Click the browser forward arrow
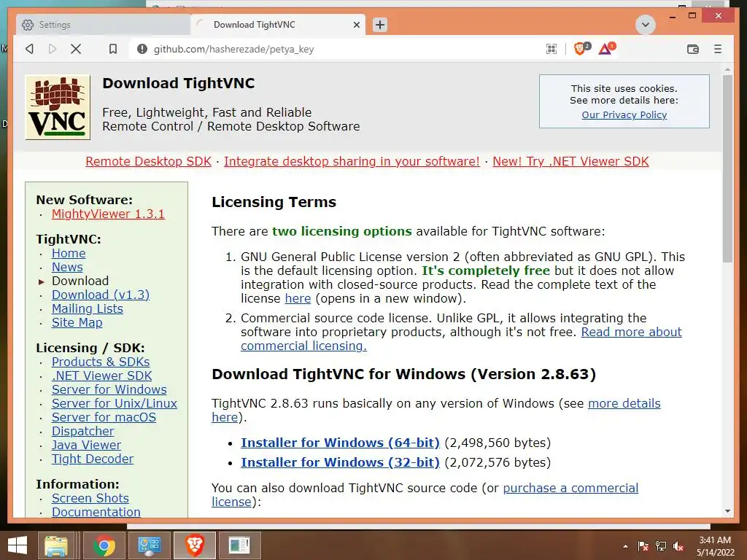Screen dimensions: 747x560 pos(53,49)
